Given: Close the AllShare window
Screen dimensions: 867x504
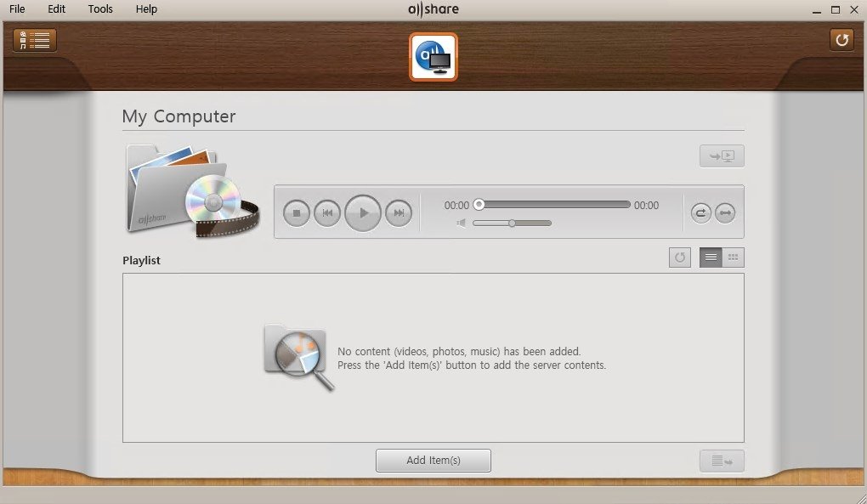Looking at the screenshot, I should coord(853,9).
